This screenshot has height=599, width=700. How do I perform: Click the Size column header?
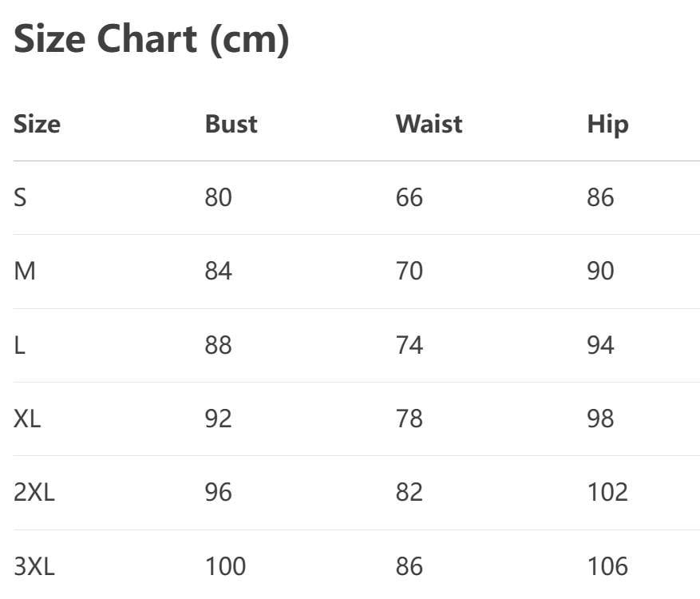37,125
